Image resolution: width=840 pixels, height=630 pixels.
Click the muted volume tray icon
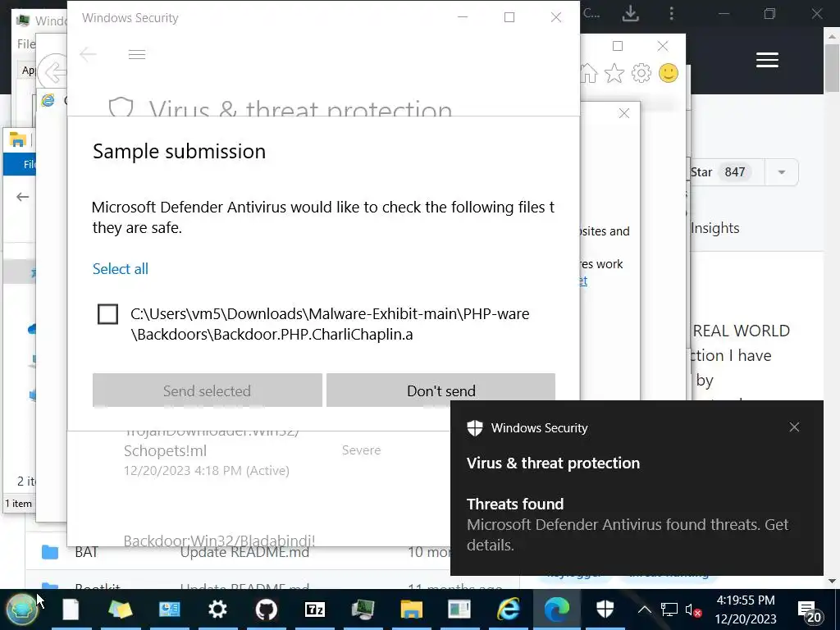tap(693, 609)
